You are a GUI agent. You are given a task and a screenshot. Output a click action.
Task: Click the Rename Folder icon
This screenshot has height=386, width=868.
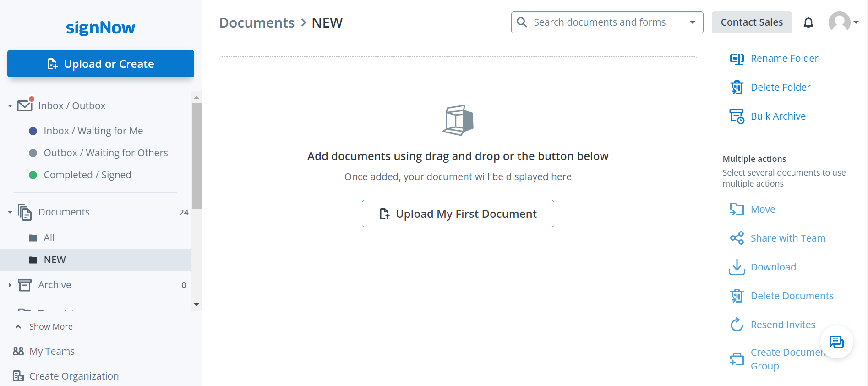pos(737,59)
